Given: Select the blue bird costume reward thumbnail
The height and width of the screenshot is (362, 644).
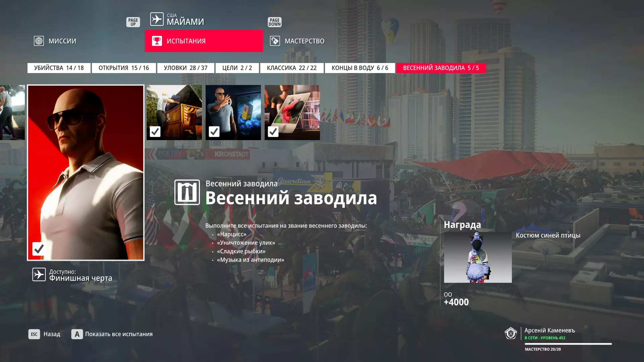Looking at the screenshot, I should (478, 257).
